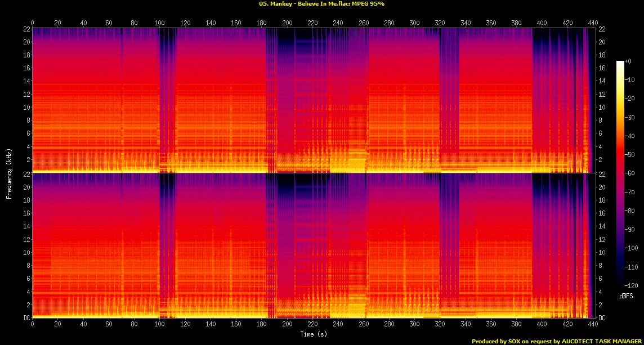
Task: Click the dark bottom of the dBFS color bar
Action: [x=620, y=283]
